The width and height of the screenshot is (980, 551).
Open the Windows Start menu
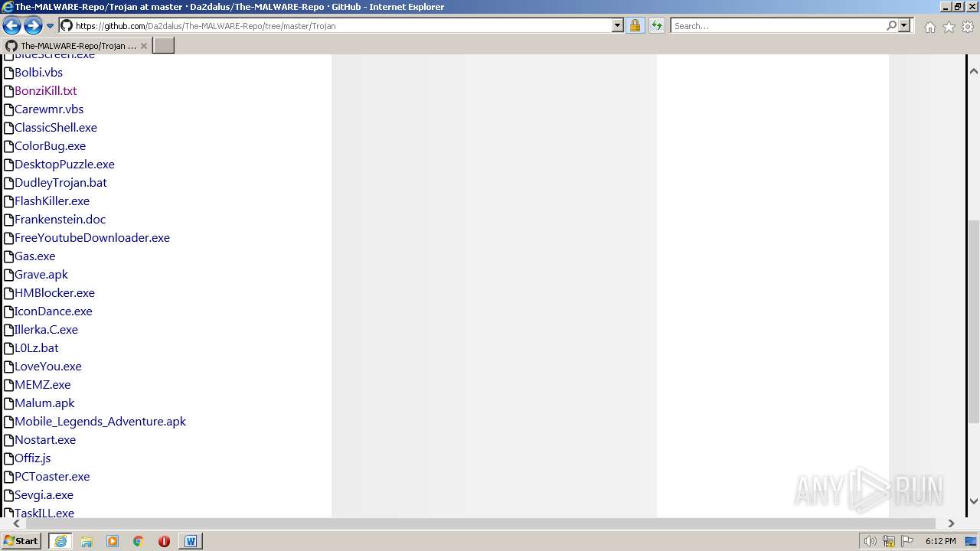click(21, 541)
